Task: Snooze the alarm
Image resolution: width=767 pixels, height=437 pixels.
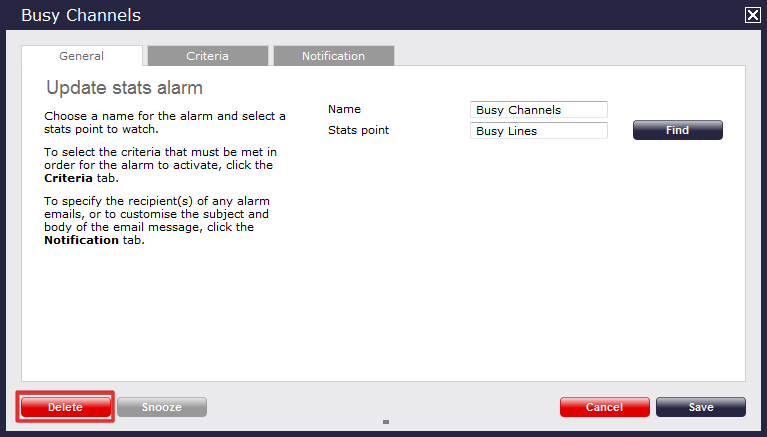Action: coord(162,407)
